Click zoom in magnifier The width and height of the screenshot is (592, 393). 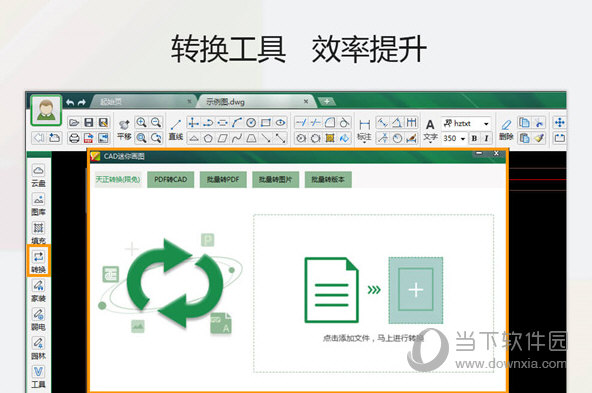[141, 122]
